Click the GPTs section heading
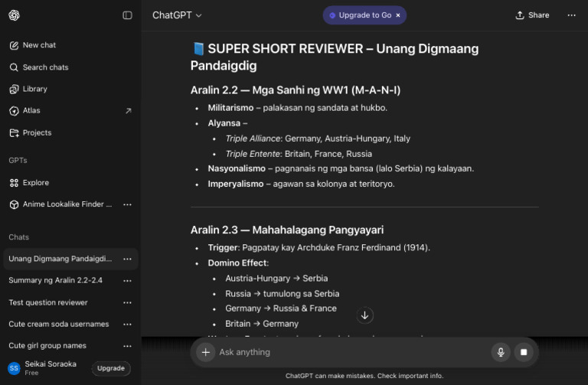Screen dimensions: 588x385 coord(18,161)
